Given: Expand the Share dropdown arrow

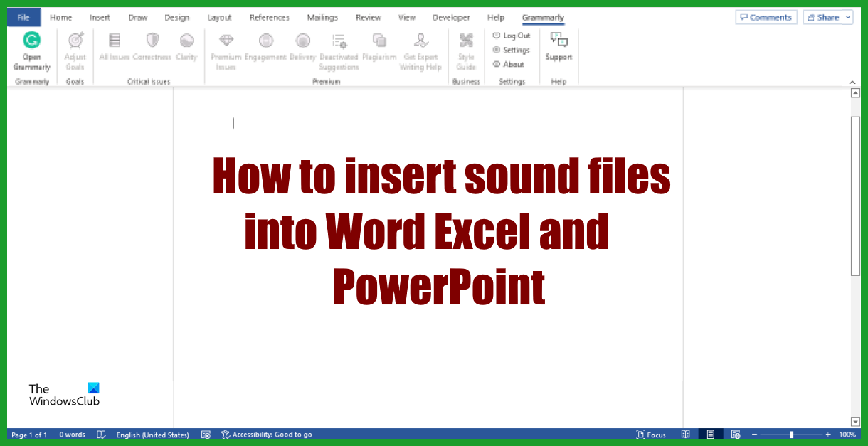Looking at the screenshot, I should [x=847, y=16].
